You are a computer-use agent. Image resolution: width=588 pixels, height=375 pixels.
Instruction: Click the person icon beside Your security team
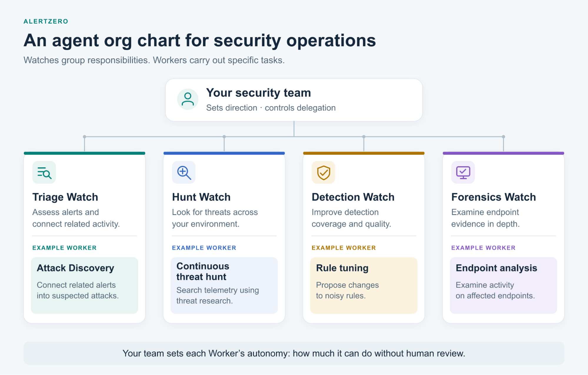(x=188, y=99)
